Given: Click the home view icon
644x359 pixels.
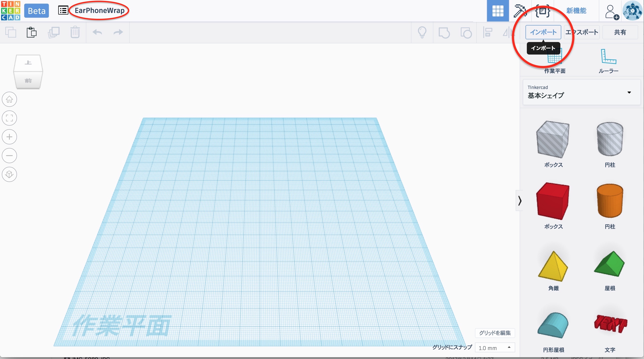Looking at the screenshot, I should pyautogui.click(x=9, y=99).
